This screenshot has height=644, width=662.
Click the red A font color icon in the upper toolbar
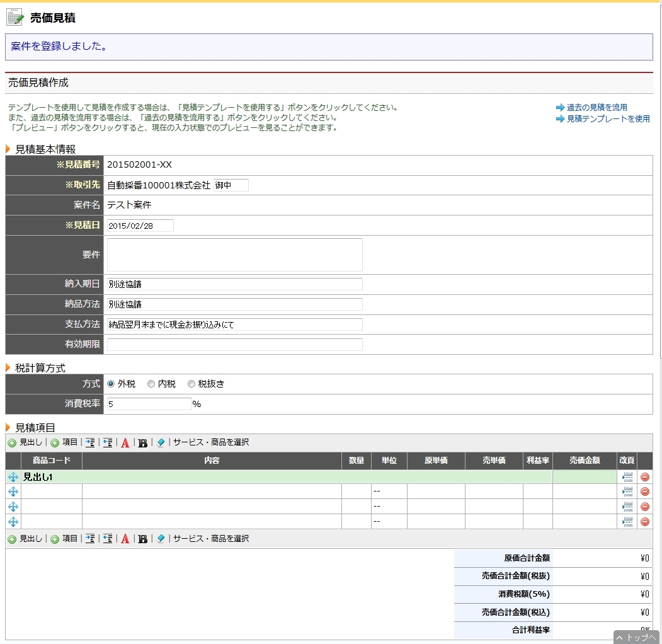(x=125, y=443)
